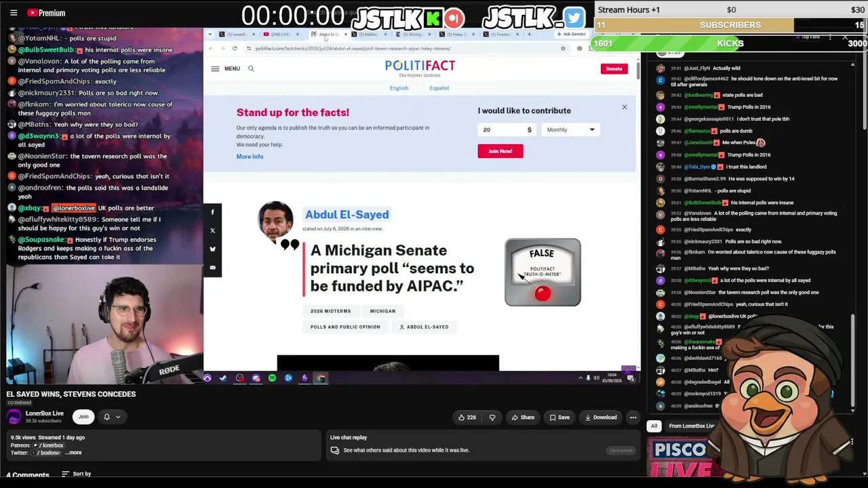Switch to the (1) Michigan tab
This screenshot has width=868, height=488.
[x=413, y=34]
